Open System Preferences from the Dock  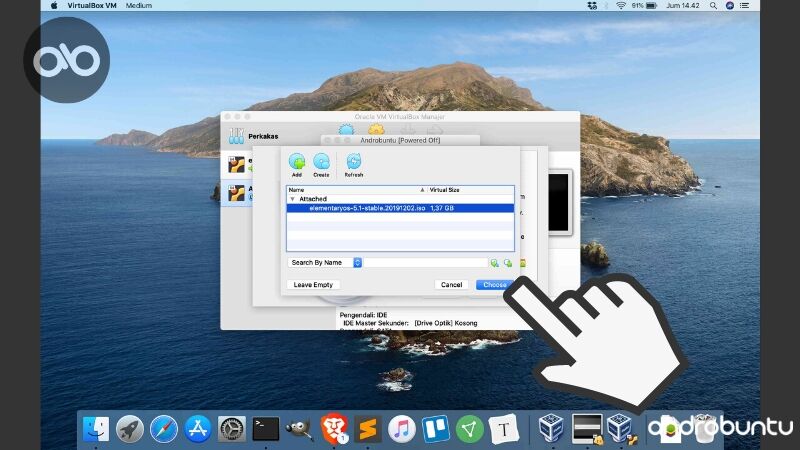point(232,429)
